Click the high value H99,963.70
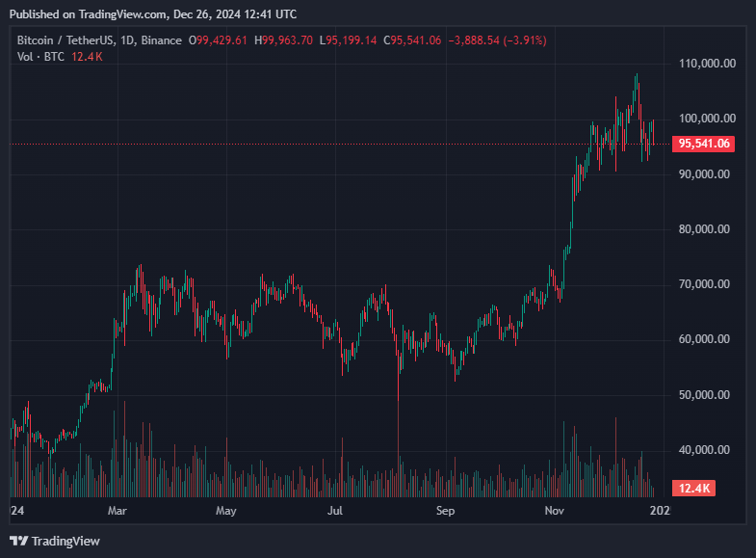Viewport: 756px width, 558px height. [x=283, y=40]
